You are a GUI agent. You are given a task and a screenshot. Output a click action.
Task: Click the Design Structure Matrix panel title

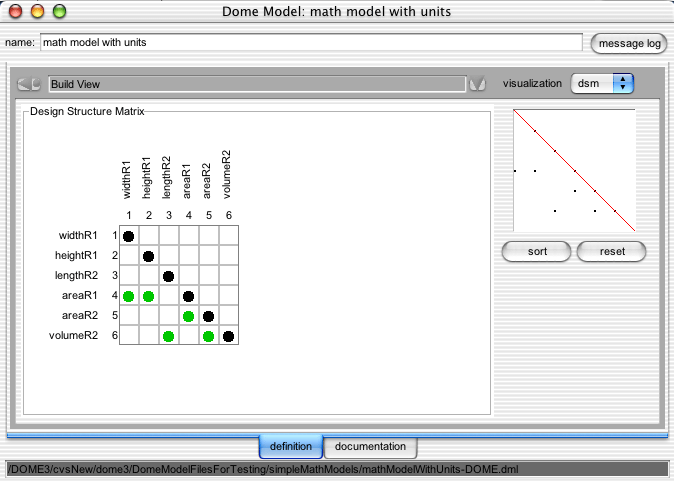[87, 111]
